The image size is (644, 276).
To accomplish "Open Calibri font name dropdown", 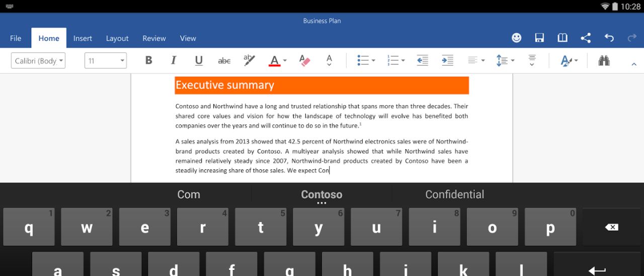I will tap(38, 60).
